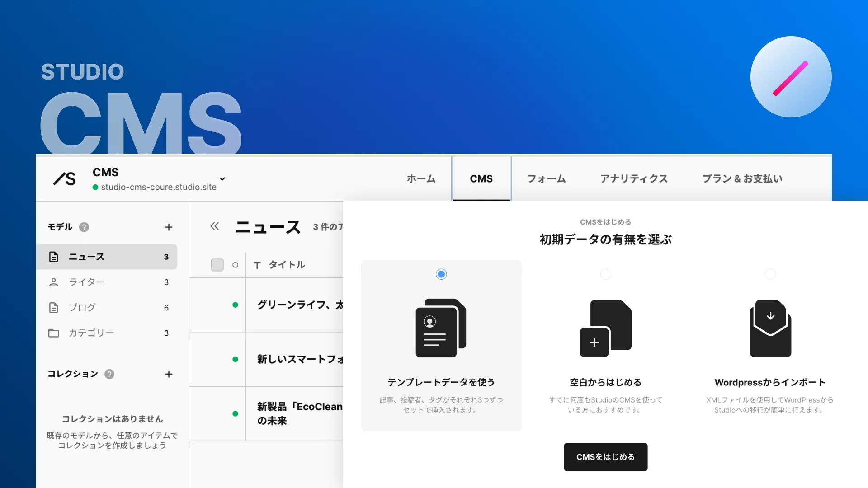Open the カテゴリー model

coord(107,333)
